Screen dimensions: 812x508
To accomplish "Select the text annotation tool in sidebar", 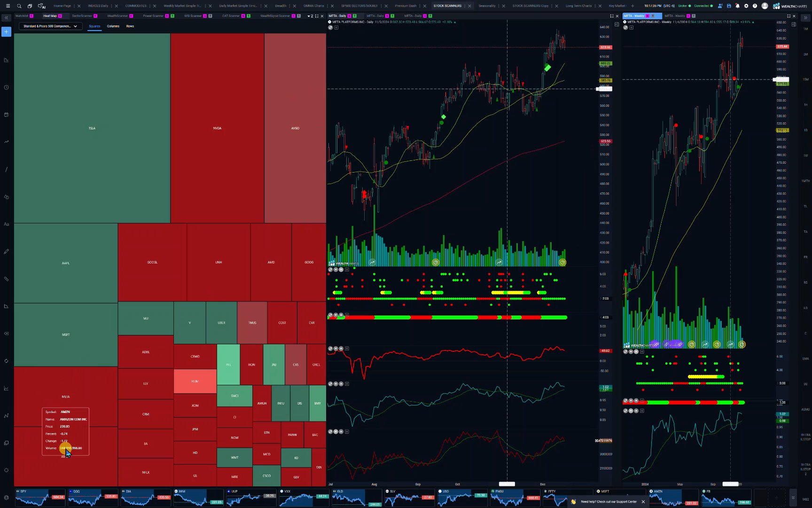I will pyautogui.click(x=6, y=224).
